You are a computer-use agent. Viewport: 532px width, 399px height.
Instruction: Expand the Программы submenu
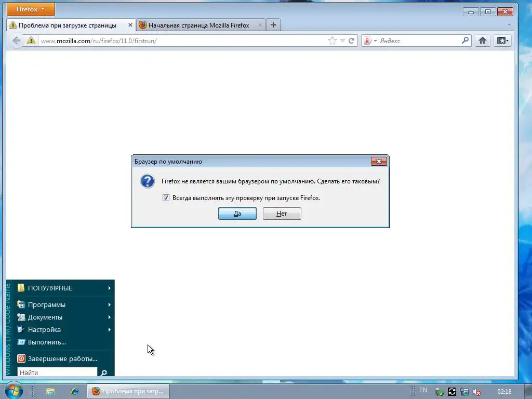64,304
